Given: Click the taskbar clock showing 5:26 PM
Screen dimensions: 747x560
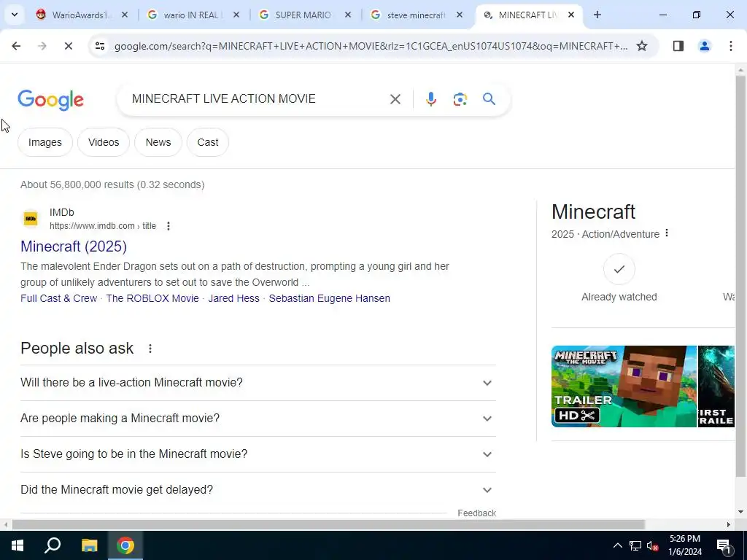Looking at the screenshot, I should coord(685,545).
